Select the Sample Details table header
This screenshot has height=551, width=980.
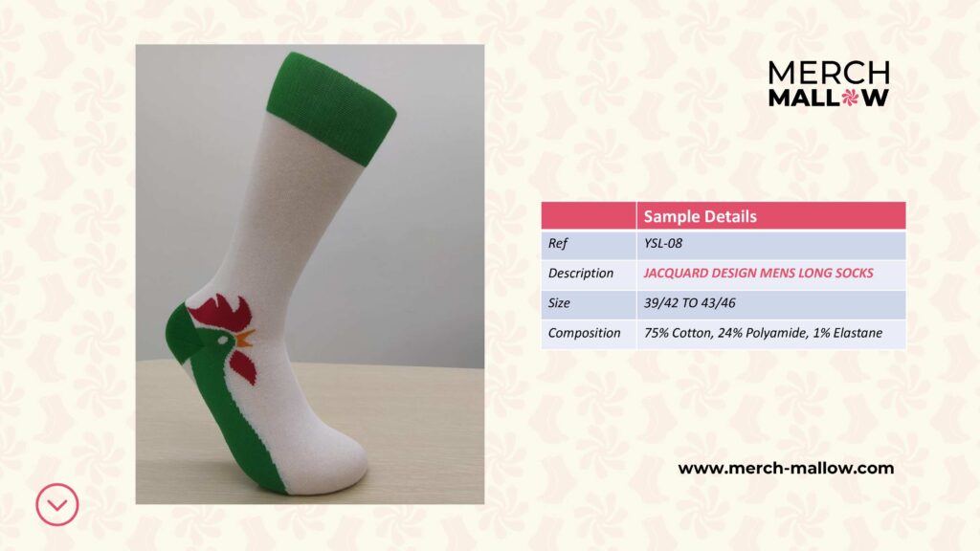coord(771,216)
